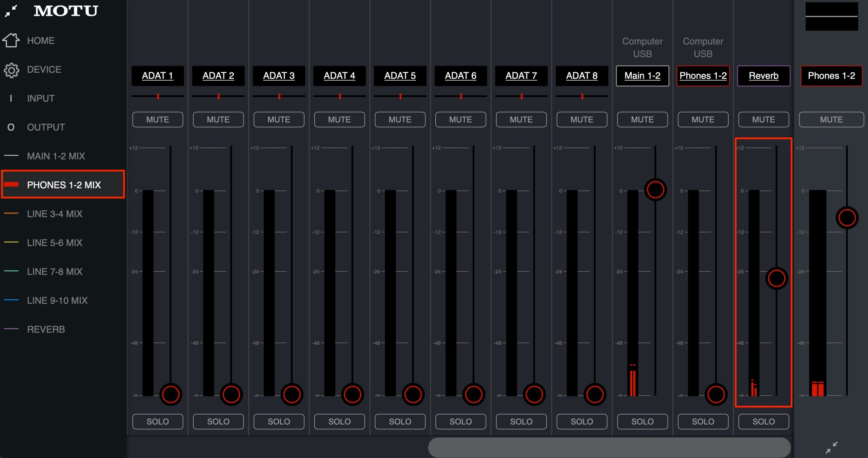Click the ADAT 6 channel name
This screenshot has height=458, width=868.
coord(461,76)
